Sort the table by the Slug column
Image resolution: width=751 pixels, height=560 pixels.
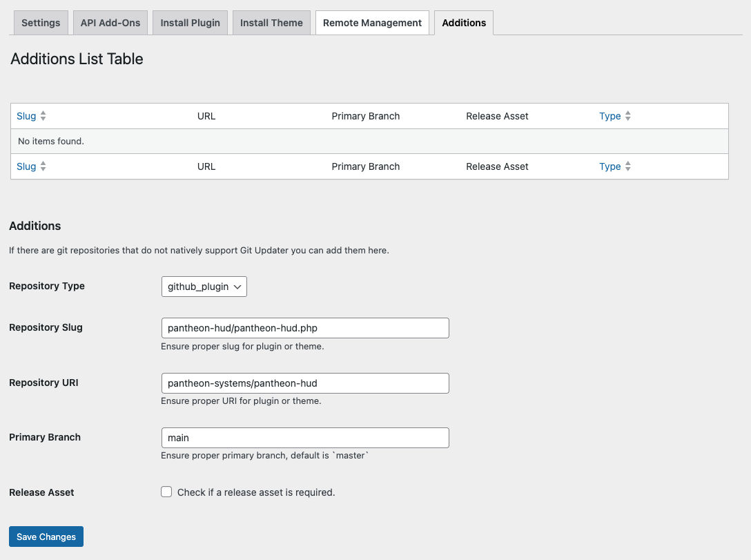(x=26, y=116)
